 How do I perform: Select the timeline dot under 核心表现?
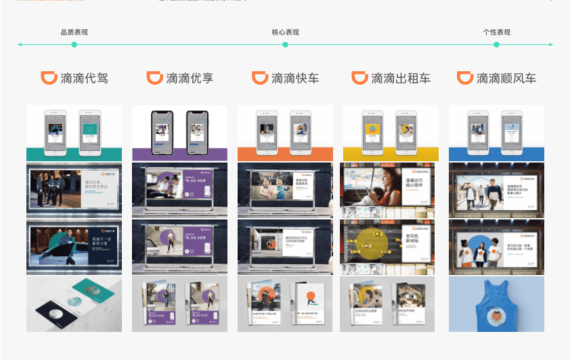point(285,44)
